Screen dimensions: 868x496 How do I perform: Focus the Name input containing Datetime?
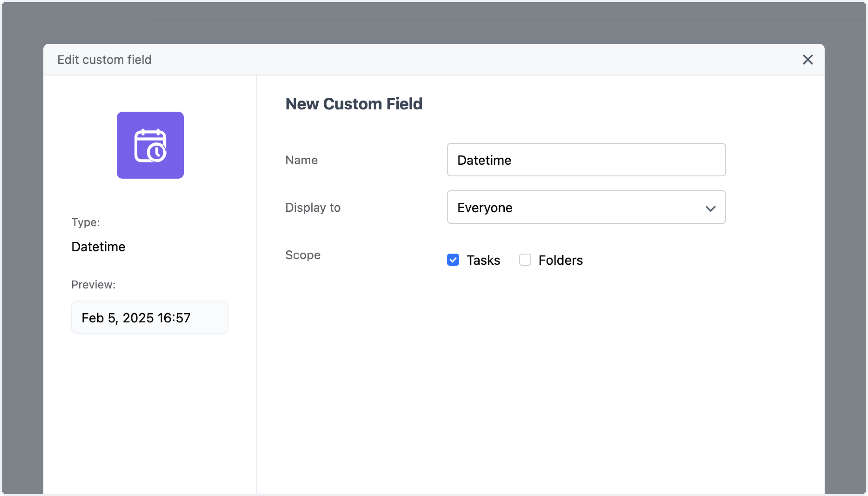coord(586,160)
